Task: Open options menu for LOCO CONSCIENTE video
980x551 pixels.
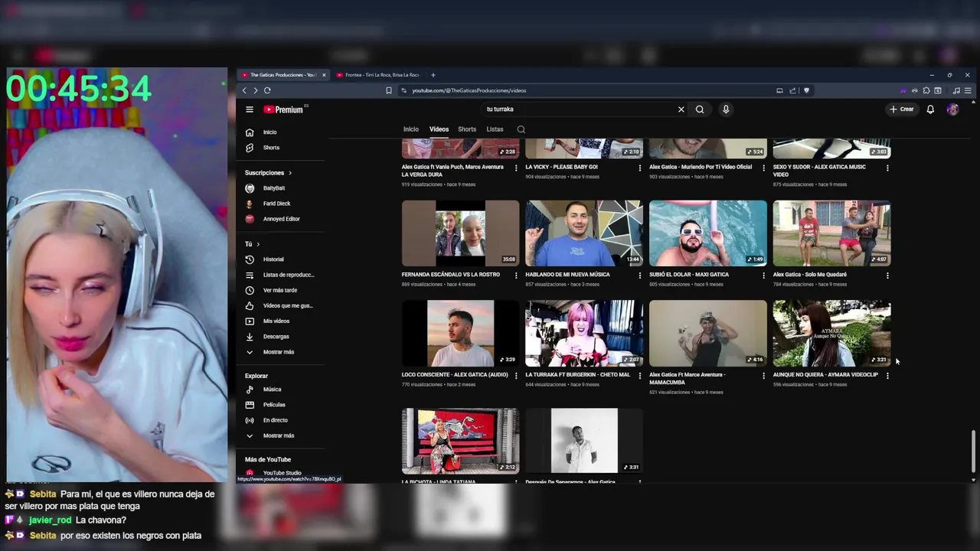Action: (x=516, y=375)
